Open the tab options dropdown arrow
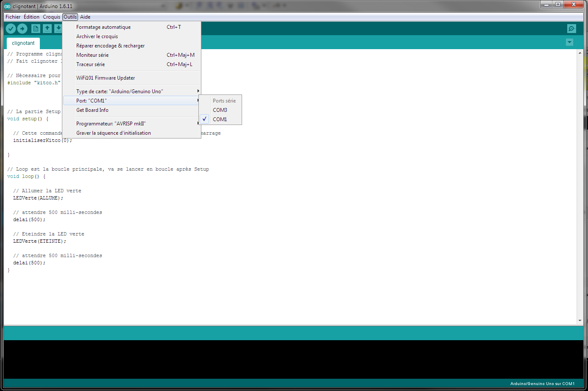This screenshot has height=391, width=588. tap(569, 42)
